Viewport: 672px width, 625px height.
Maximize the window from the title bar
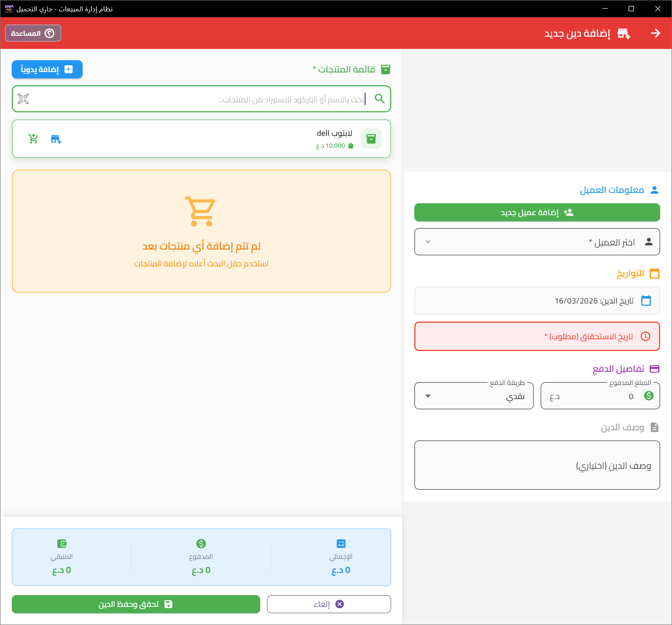(x=631, y=9)
